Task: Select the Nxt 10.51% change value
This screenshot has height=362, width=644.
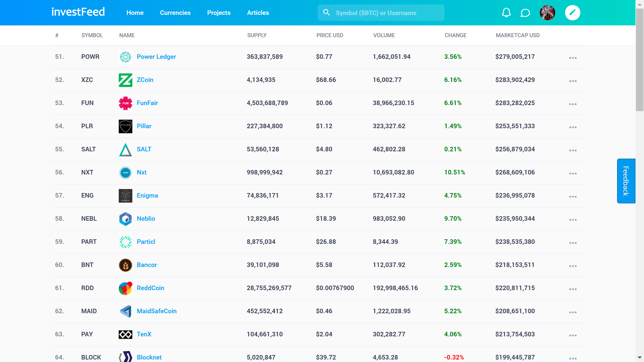Action: tap(455, 172)
